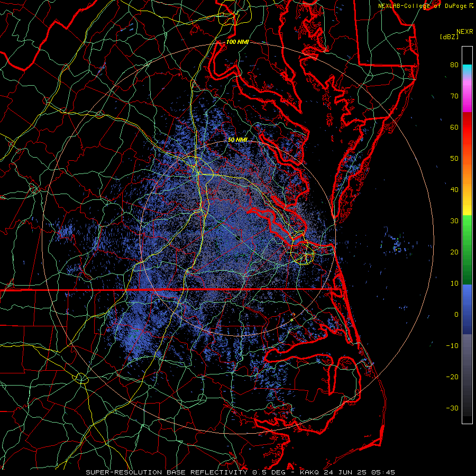Click the NEXR label above the legend

(464, 32)
